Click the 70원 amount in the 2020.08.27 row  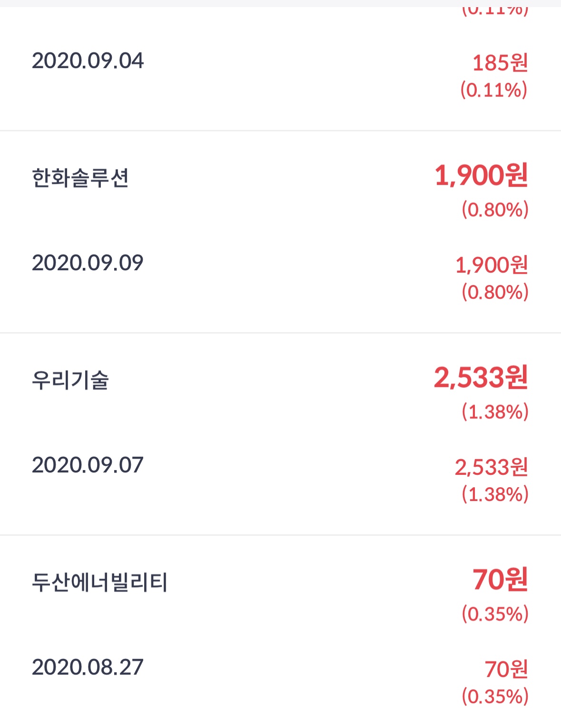[x=506, y=669]
